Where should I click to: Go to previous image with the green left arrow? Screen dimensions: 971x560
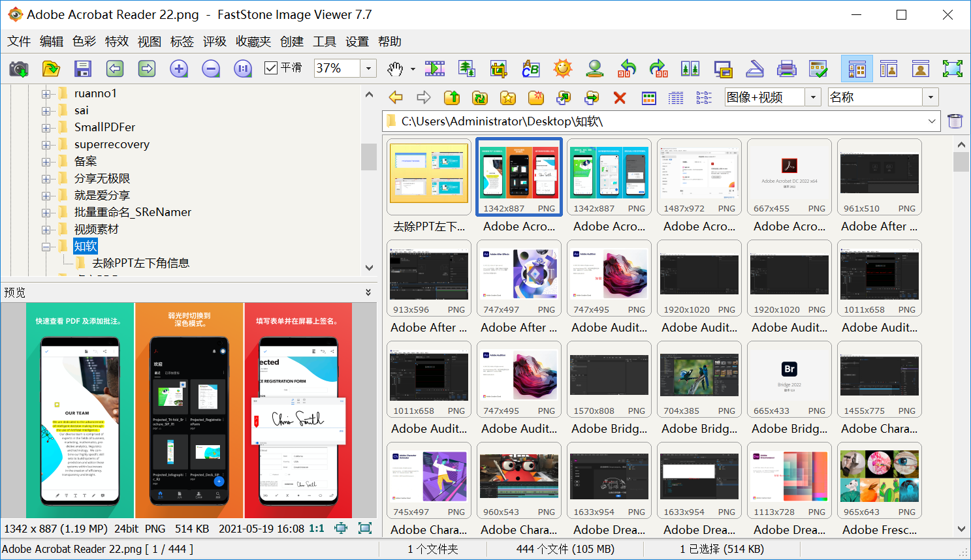(115, 69)
